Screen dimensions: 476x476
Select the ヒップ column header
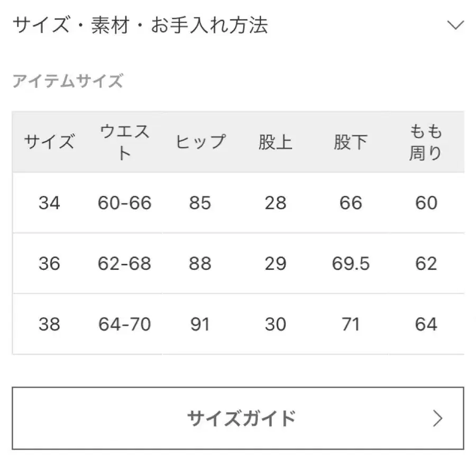pos(200,142)
